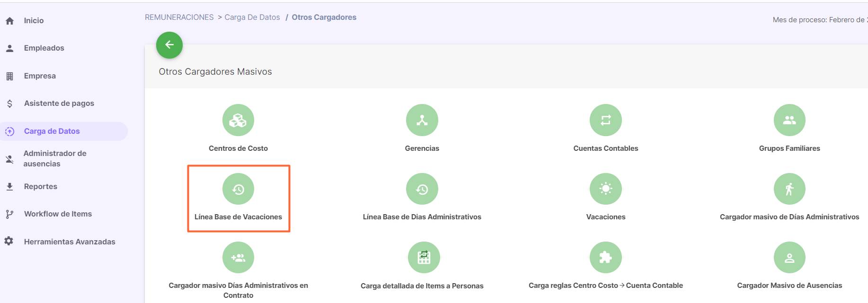Open the Grupos Familiares icon
868x303 pixels.
click(789, 120)
